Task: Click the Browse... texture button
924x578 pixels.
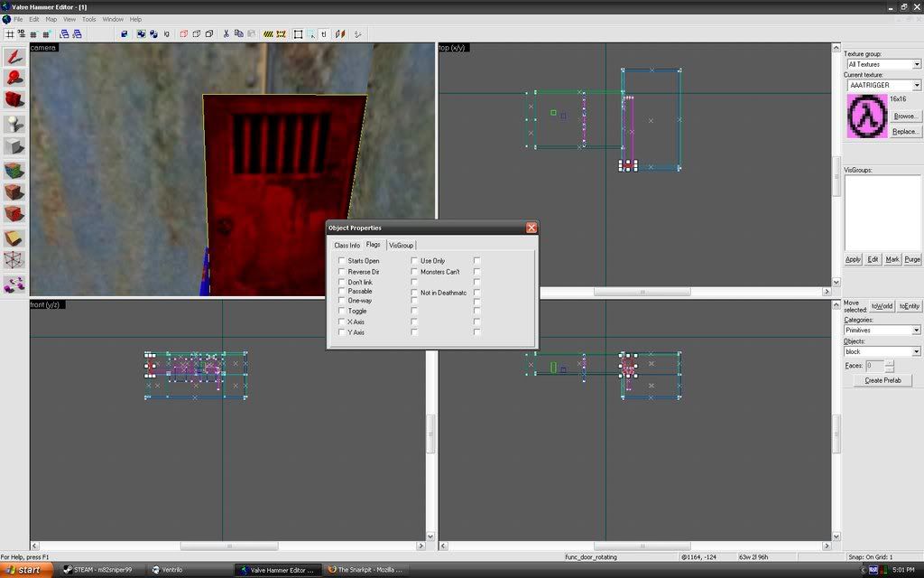Action: coord(905,117)
